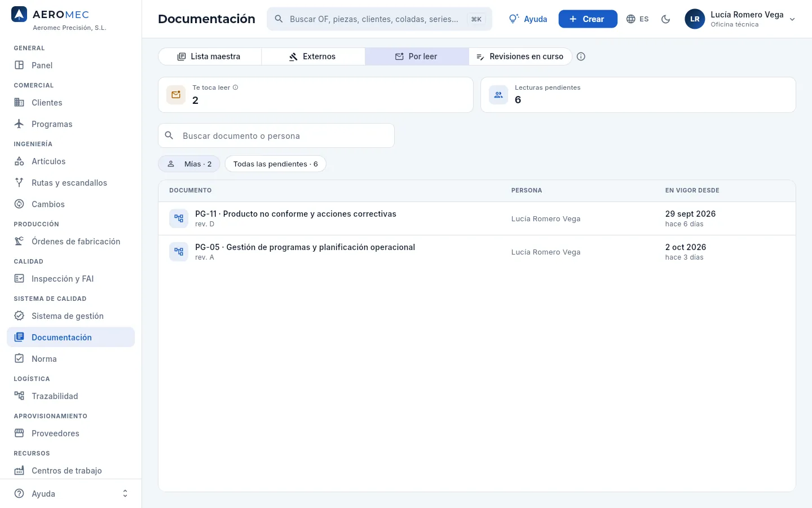
Task: Open the ES language selector
Action: coord(637,19)
